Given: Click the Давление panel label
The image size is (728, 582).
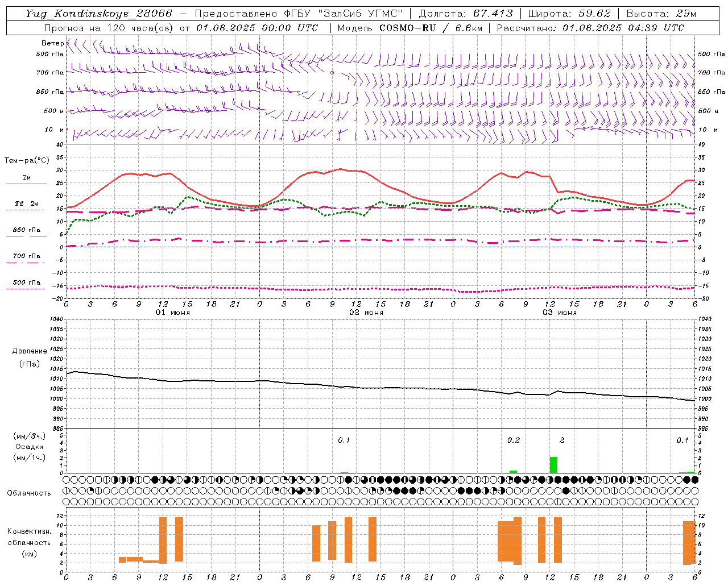Looking at the screenshot, I should click(x=30, y=351).
